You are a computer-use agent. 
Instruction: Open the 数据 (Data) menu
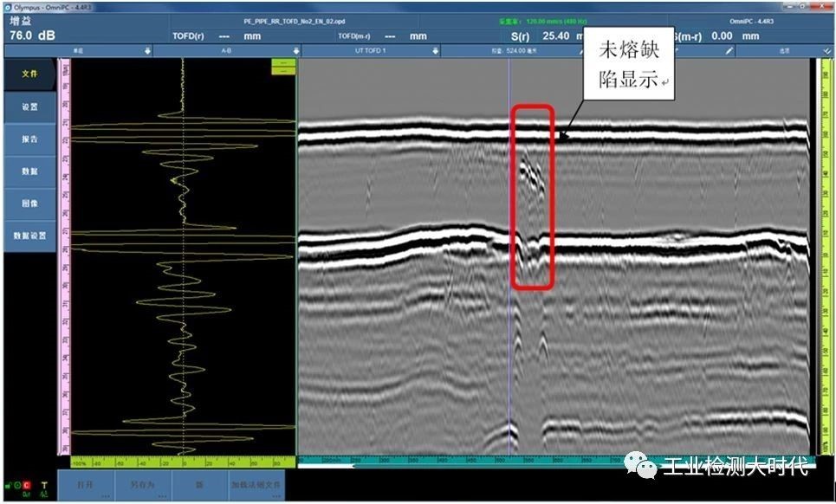click(x=29, y=171)
